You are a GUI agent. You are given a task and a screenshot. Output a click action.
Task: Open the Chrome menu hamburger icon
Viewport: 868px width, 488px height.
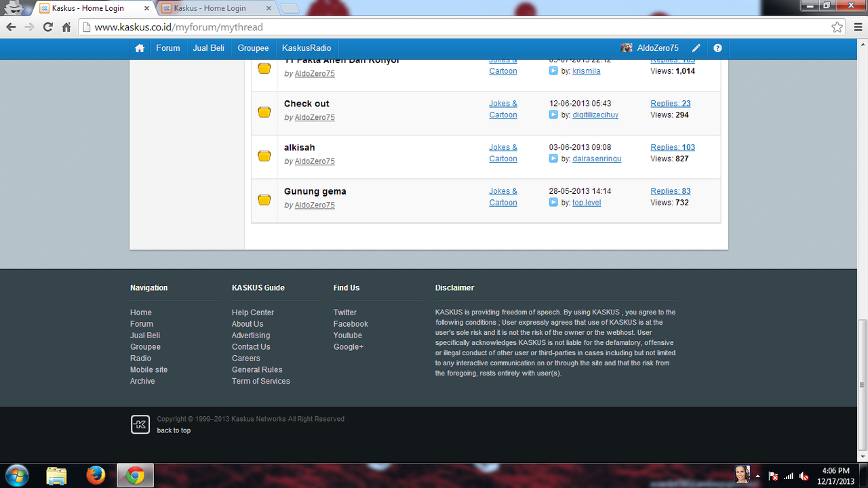coord(856,27)
